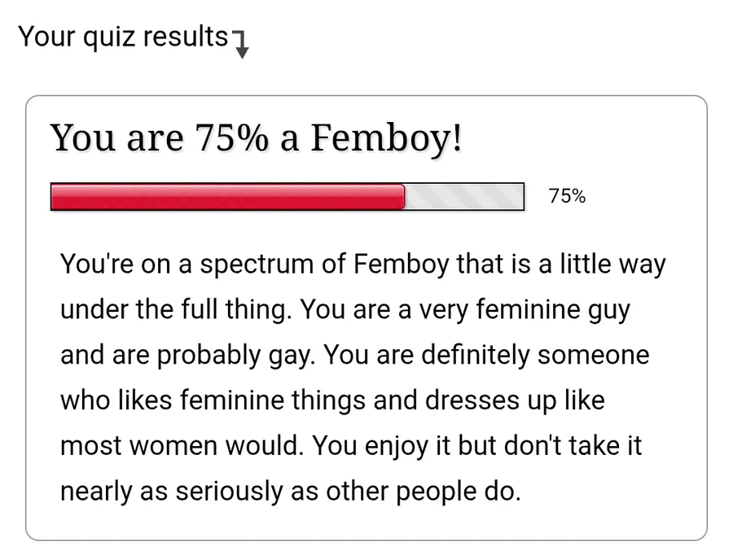Click the "You are 75% a Femboy!" heading

257,139
